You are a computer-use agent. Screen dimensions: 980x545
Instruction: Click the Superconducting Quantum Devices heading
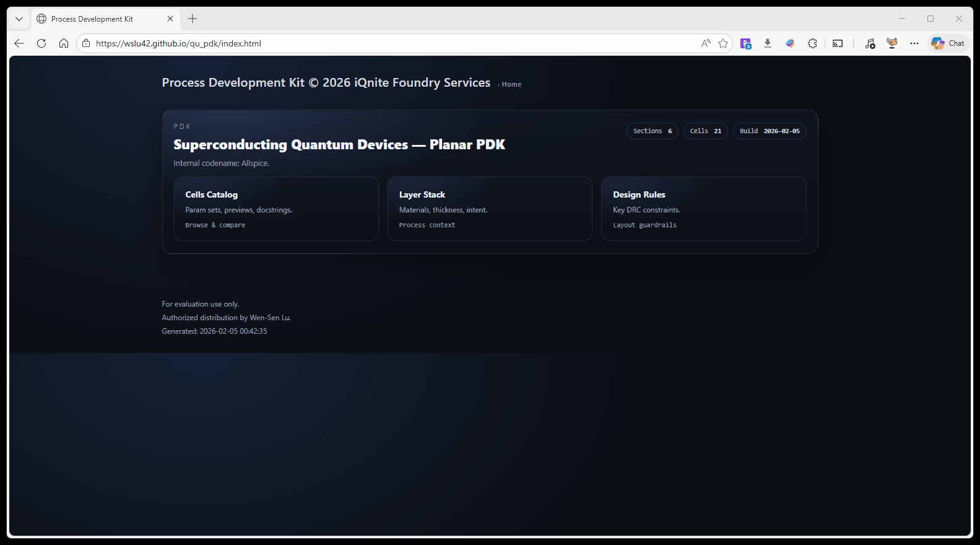coord(339,145)
